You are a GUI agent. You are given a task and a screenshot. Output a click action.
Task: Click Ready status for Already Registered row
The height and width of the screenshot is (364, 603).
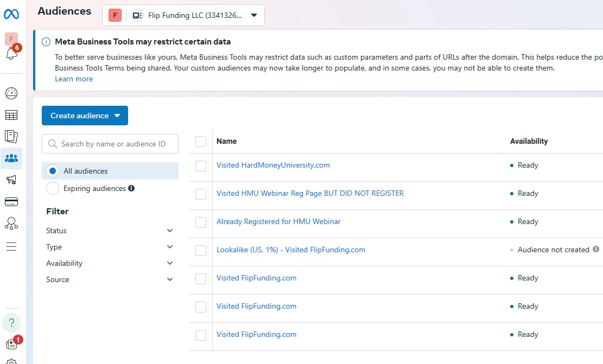click(528, 221)
